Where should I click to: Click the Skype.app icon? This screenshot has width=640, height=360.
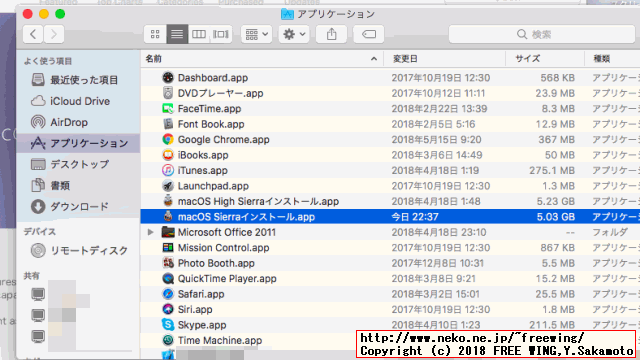click(168, 325)
